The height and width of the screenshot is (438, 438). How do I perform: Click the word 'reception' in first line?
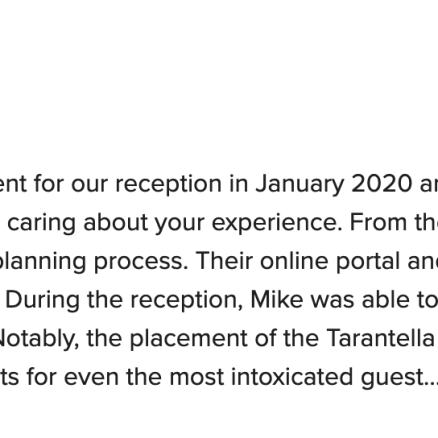(x=168, y=185)
